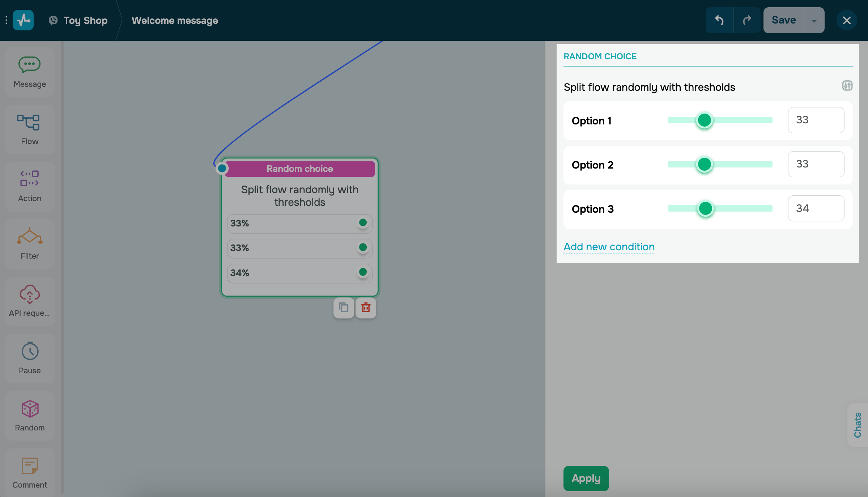Select the Comment block icon
The image size is (868, 497).
click(x=29, y=466)
